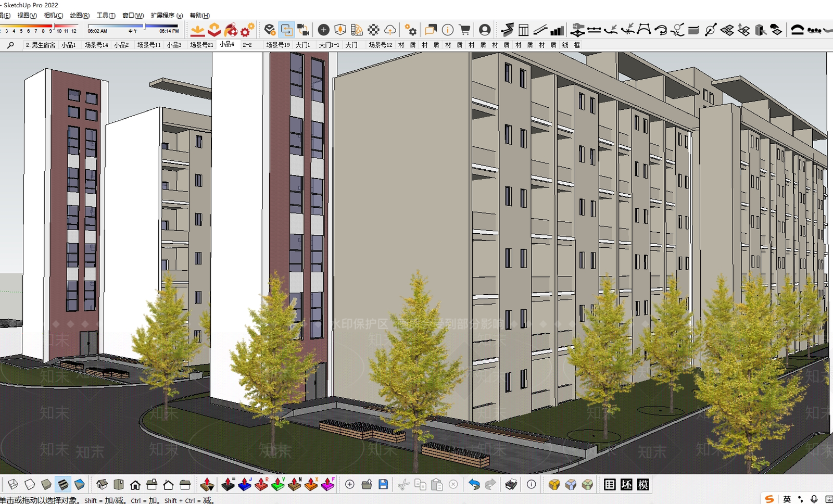Toggle Shaded with Textures style
The width and height of the screenshot is (833, 504).
click(63, 485)
